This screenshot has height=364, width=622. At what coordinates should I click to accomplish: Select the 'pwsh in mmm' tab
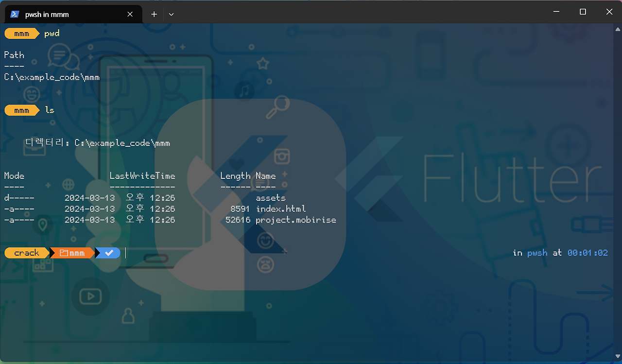[x=73, y=14]
